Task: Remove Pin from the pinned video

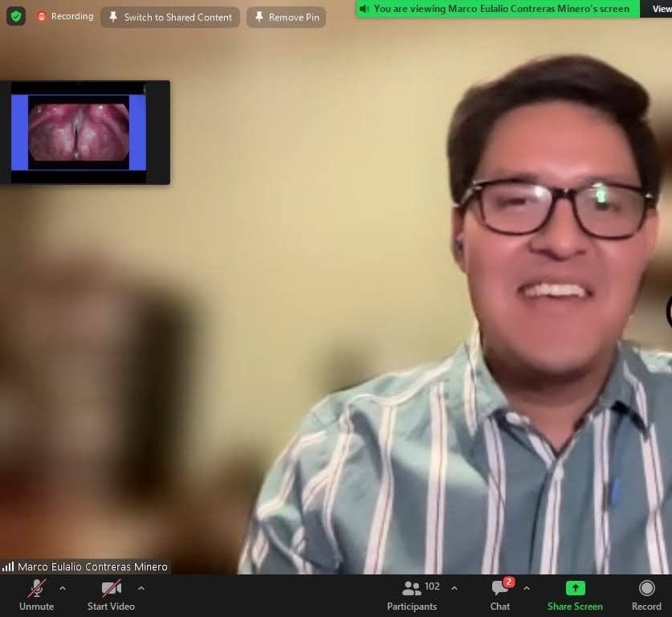Action: click(x=286, y=17)
